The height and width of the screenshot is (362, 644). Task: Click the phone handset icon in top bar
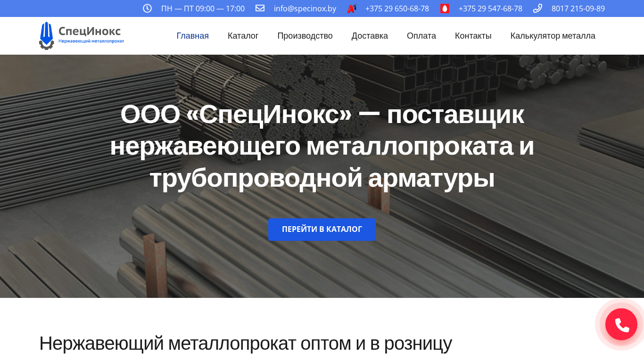click(x=537, y=8)
